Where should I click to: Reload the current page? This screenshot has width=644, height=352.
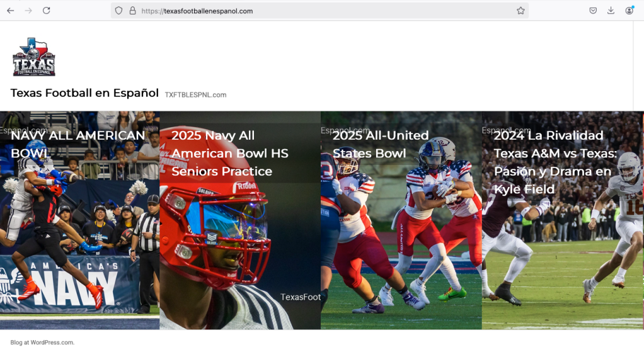tap(47, 11)
